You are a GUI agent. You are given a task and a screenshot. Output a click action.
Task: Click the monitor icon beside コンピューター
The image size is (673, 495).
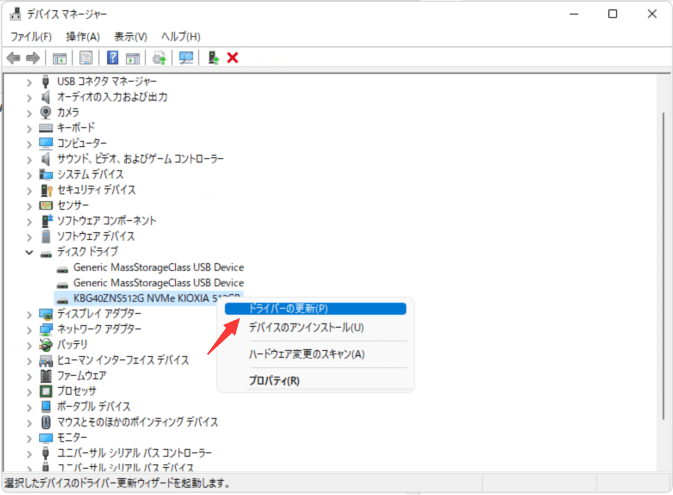[x=45, y=143]
